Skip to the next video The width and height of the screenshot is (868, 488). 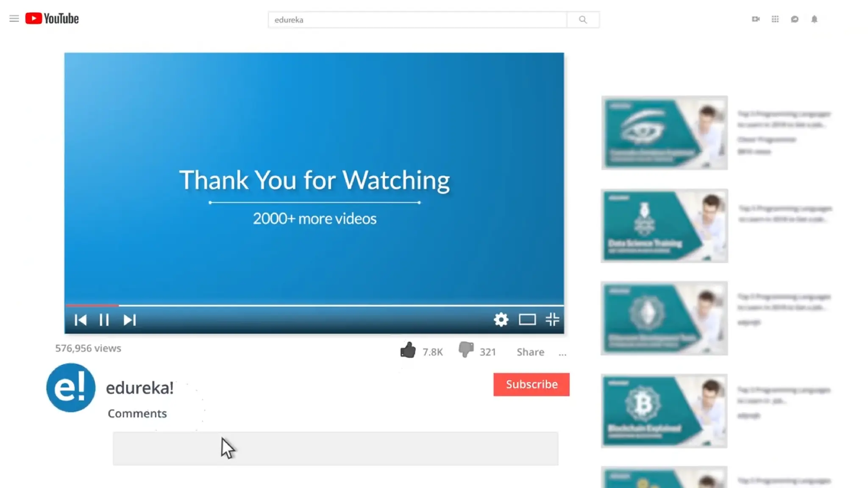[x=129, y=320]
